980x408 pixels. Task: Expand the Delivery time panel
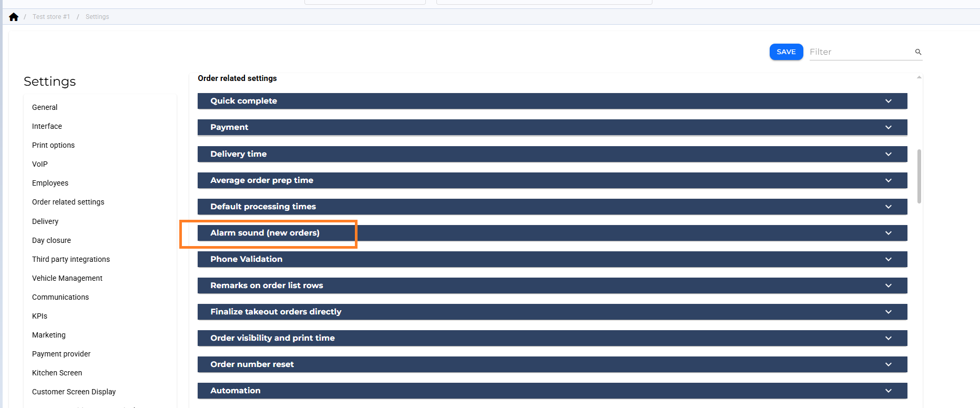coord(552,154)
